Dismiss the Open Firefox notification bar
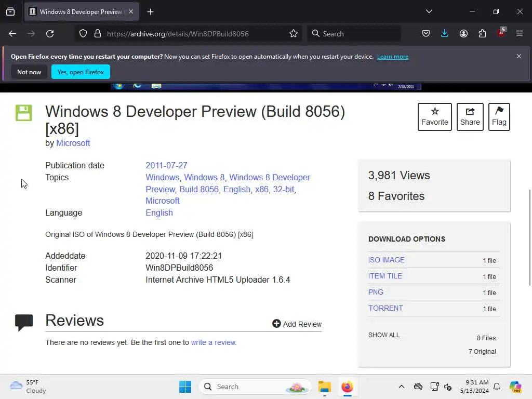 tap(519, 56)
